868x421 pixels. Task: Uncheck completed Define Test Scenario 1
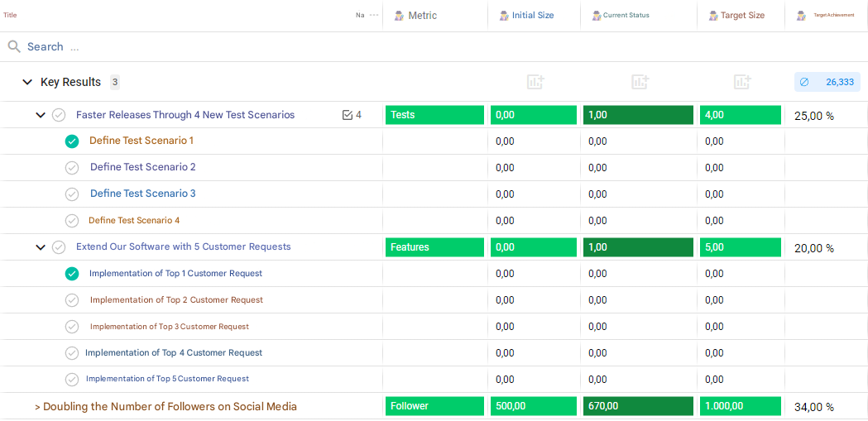coord(72,141)
